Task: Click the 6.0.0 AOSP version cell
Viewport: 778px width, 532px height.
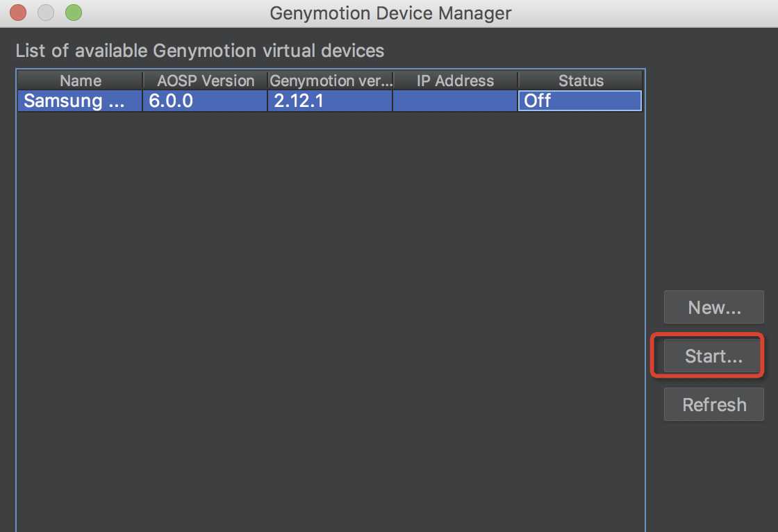Action: click(205, 101)
